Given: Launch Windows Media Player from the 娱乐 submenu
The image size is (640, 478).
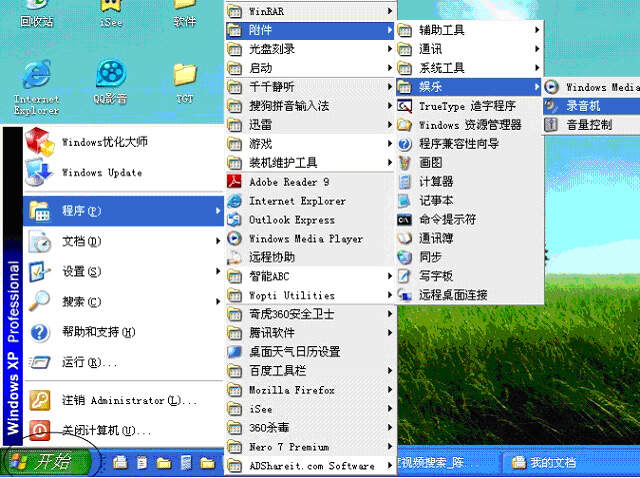Looking at the screenshot, I should [591, 87].
